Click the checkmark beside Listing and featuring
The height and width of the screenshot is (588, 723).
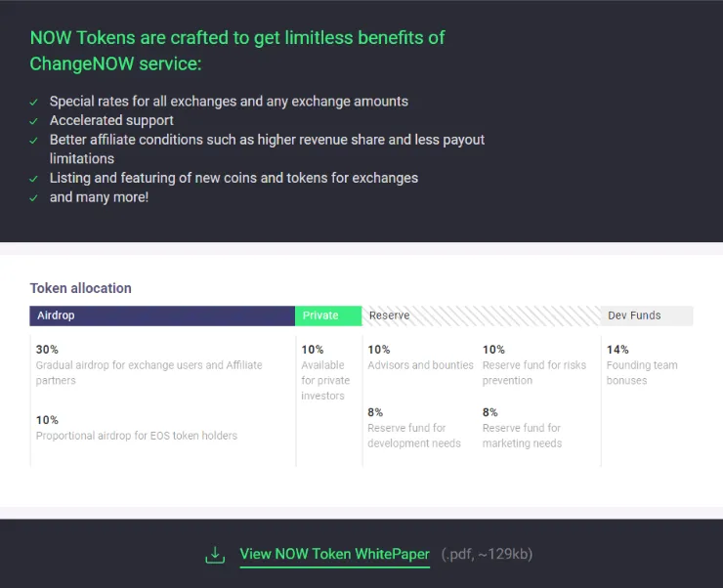(33, 179)
